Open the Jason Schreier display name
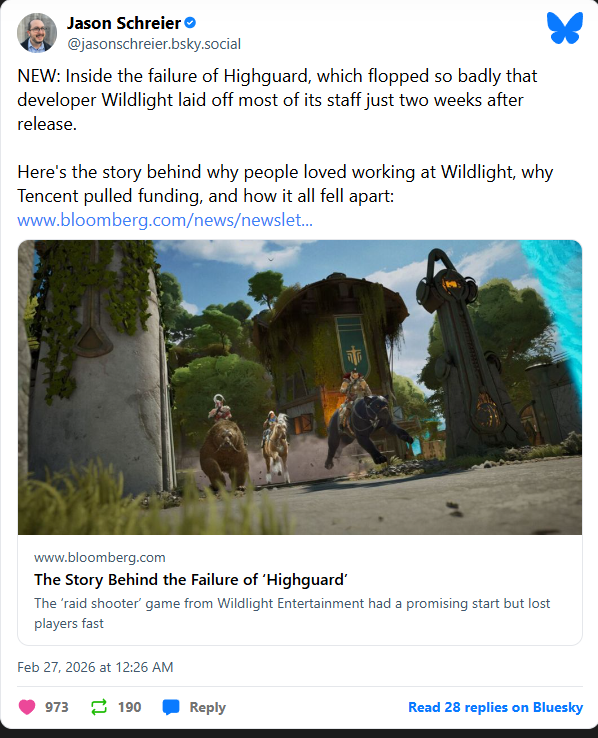This screenshot has height=738, width=598. tap(124, 23)
